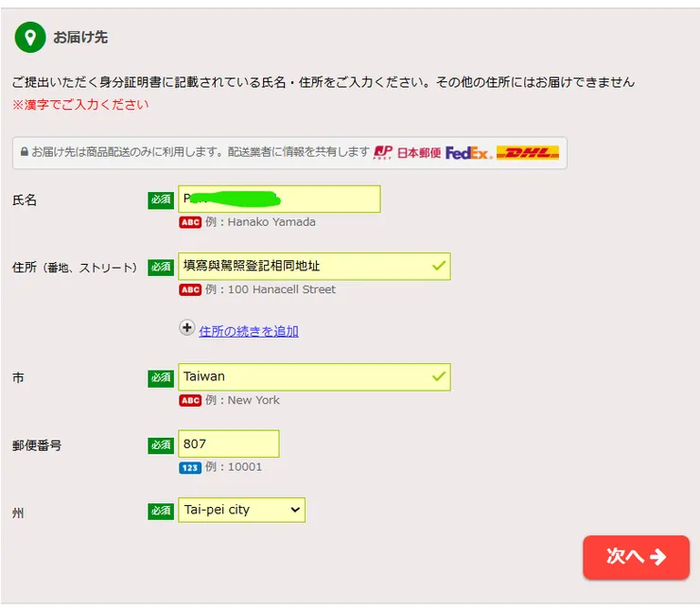
Task: Click the plus icon to add address line
Action: click(187, 328)
